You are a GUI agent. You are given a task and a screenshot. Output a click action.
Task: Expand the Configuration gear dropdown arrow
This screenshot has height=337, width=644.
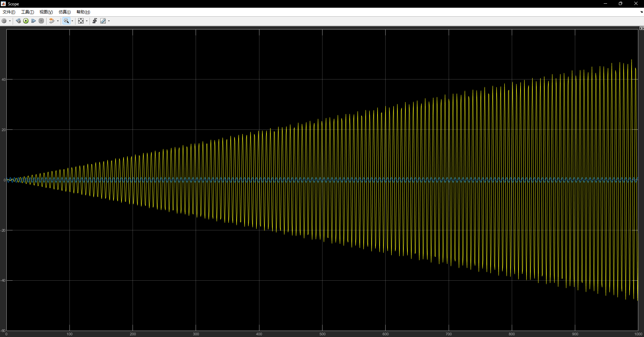click(10, 21)
